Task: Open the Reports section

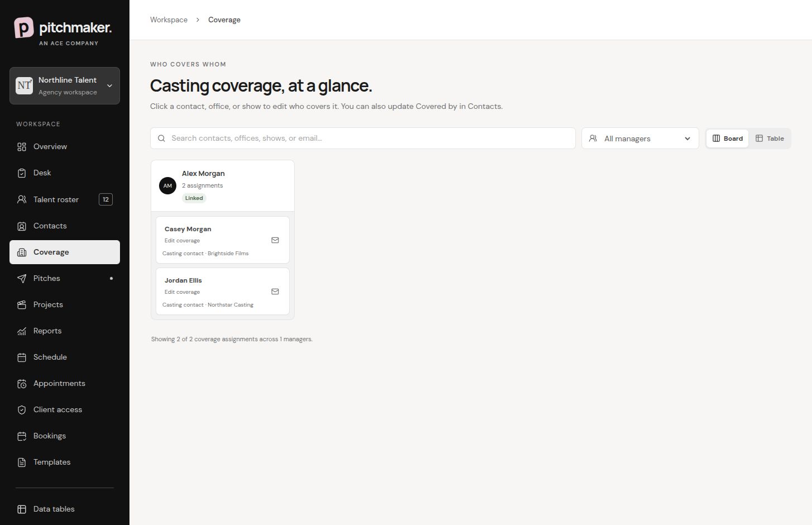Action: coord(65,331)
